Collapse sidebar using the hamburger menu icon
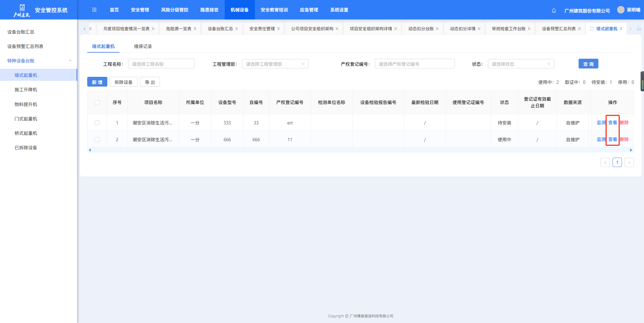 (94, 10)
